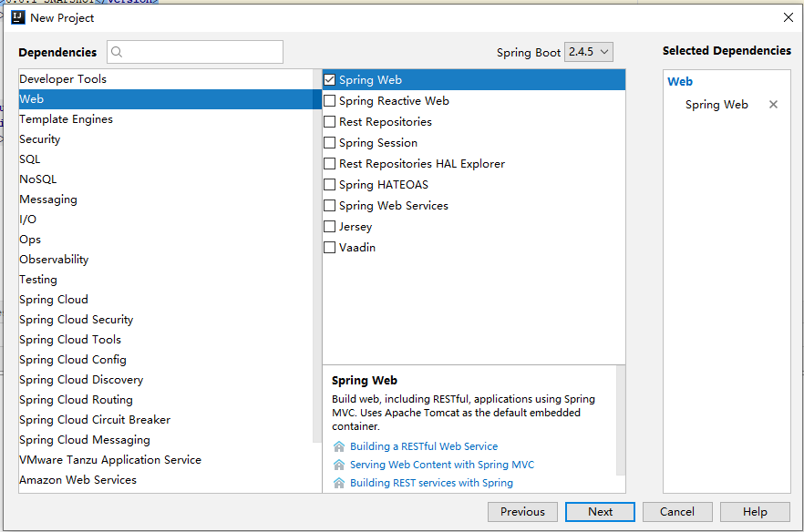Open Spring Cloud Messaging category
Image resolution: width=804 pixels, height=532 pixels.
(x=166, y=439)
